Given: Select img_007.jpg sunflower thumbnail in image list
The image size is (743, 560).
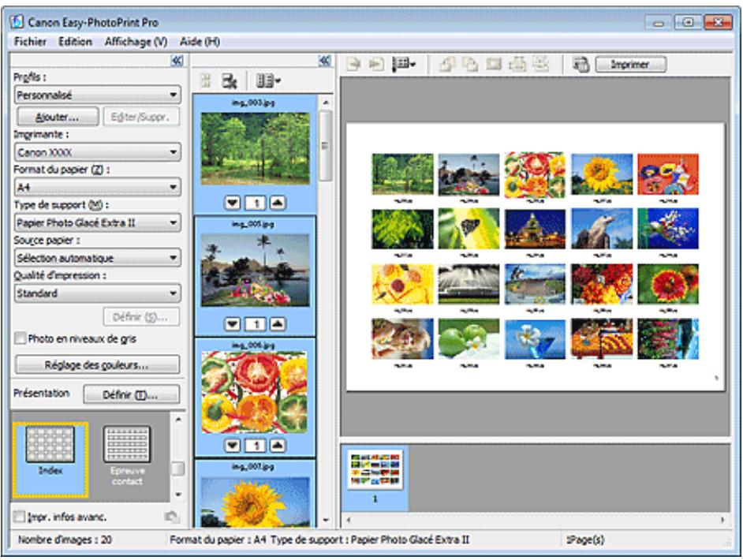Looking at the screenshot, I should (x=256, y=502).
